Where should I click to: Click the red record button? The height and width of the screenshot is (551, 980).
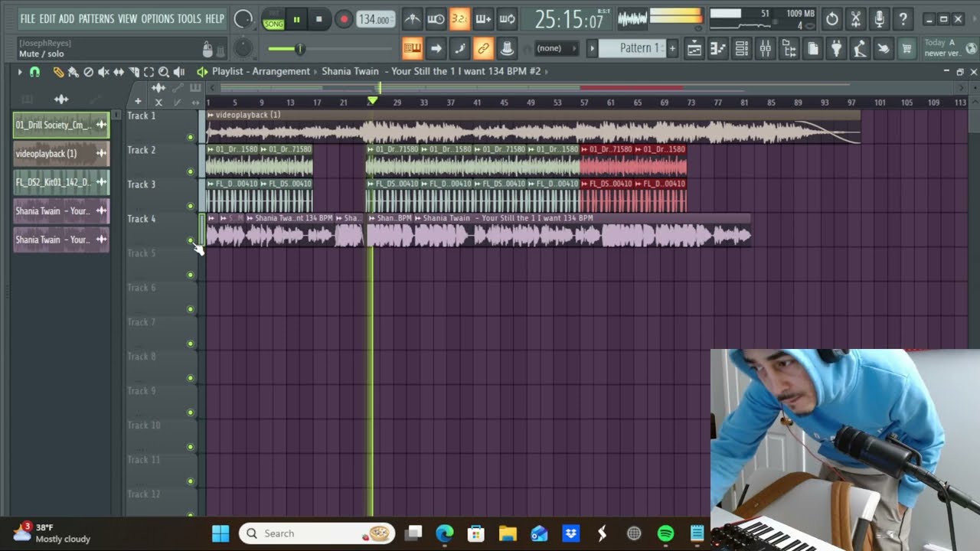pos(344,19)
